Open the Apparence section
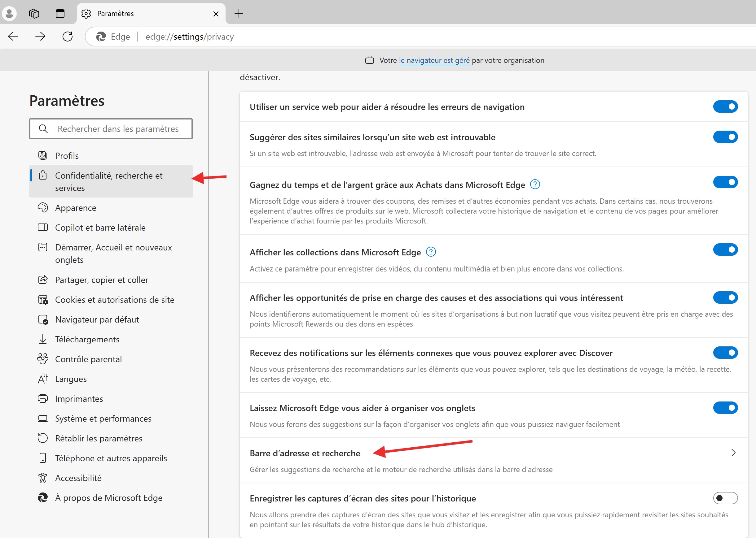The width and height of the screenshot is (756, 538). click(111, 208)
